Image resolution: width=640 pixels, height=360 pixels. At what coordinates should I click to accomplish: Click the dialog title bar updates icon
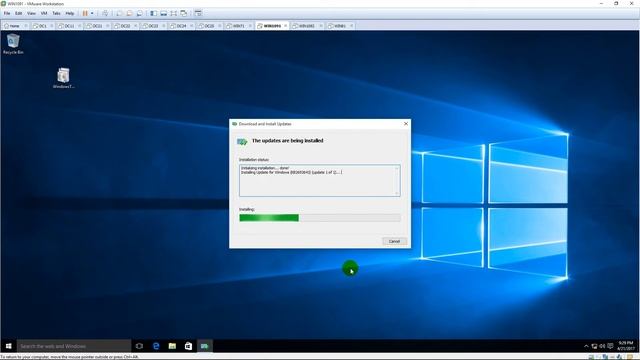[x=234, y=124]
